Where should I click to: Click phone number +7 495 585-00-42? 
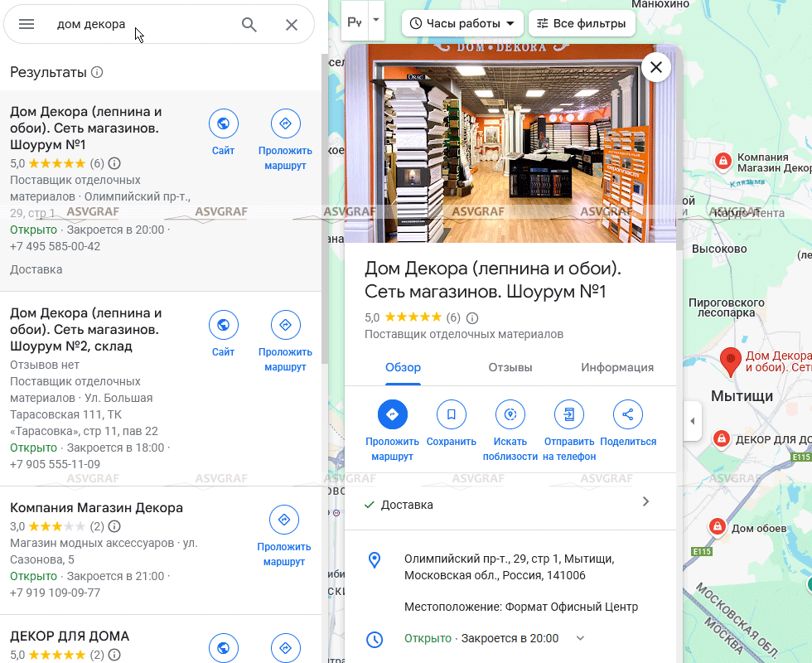click(55, 247)
